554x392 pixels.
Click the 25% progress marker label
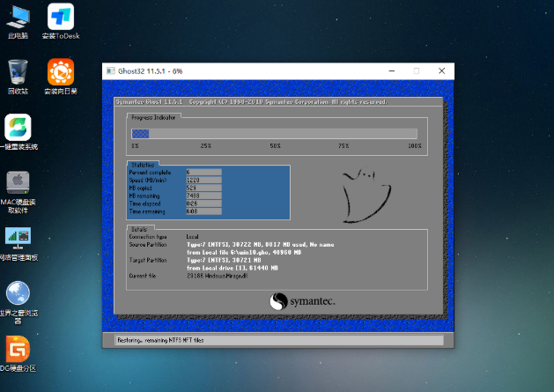point(206,145)
